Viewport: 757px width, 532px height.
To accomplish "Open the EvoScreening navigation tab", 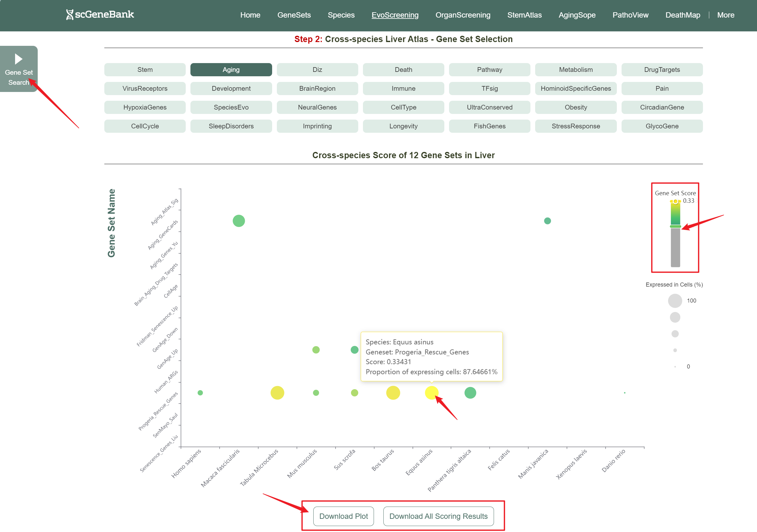I will [395, 15].
